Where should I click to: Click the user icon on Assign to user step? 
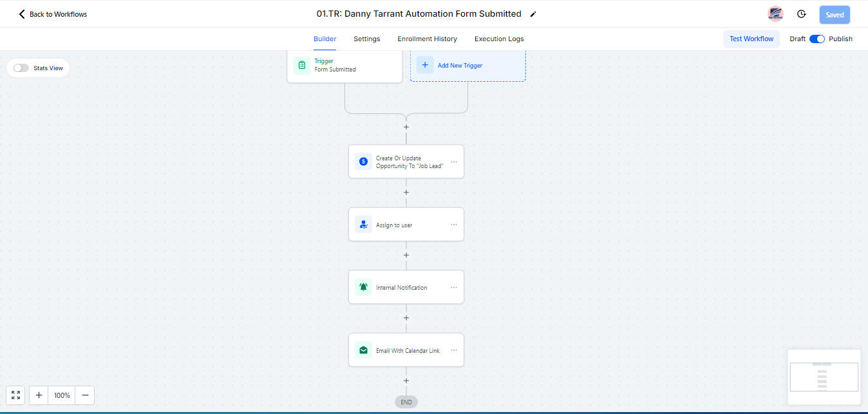(363, 223)
